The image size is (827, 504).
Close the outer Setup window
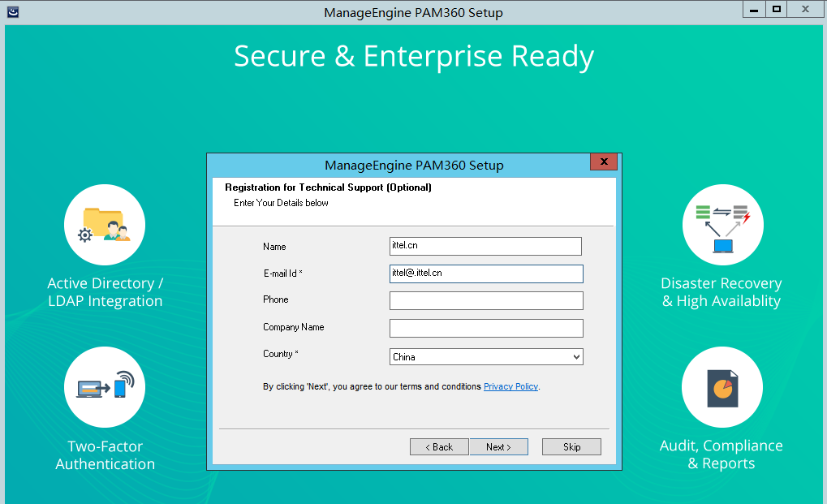(805, 10)
